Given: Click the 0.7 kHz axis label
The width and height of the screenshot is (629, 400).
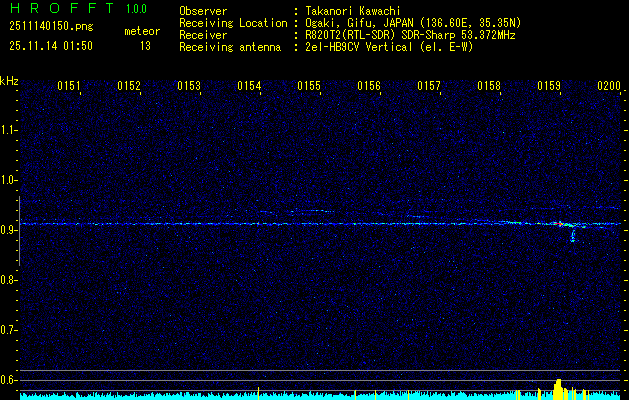Looking at the screenshot, I should pos(9,330).
